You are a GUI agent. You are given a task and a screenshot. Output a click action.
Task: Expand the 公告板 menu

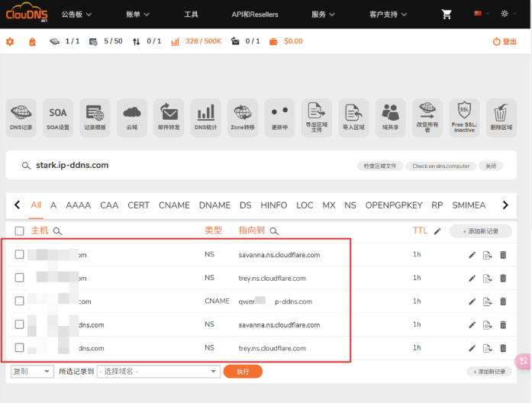pos(76,15)
